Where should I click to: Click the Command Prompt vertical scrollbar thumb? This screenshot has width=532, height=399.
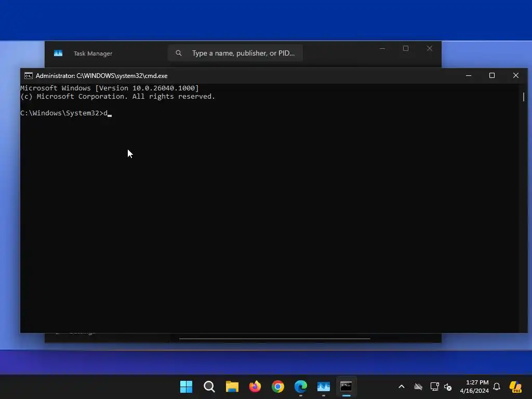point(524,97)
